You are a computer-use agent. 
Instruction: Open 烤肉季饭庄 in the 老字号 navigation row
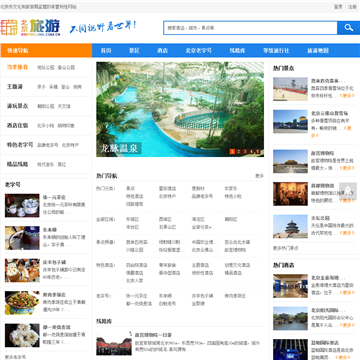click(235, 296)
